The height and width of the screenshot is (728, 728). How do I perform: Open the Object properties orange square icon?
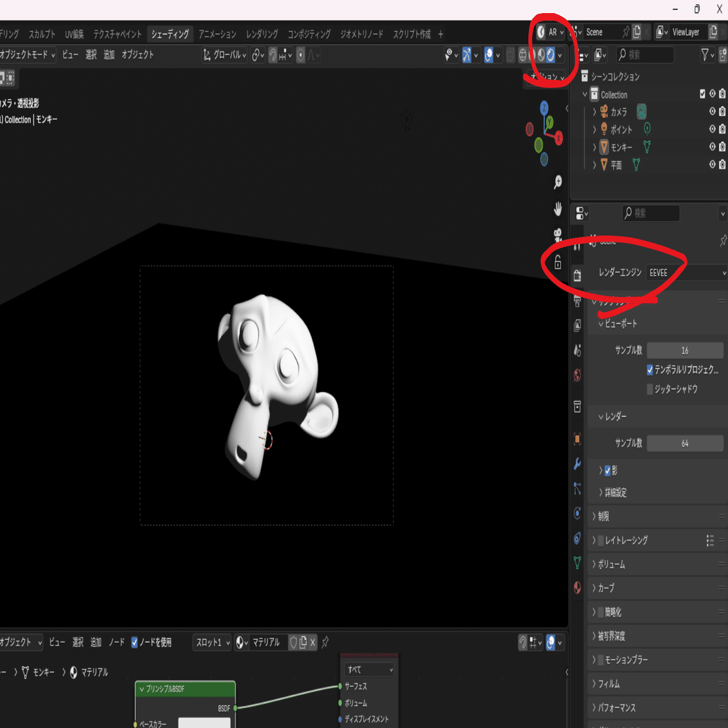coord(578,439)
